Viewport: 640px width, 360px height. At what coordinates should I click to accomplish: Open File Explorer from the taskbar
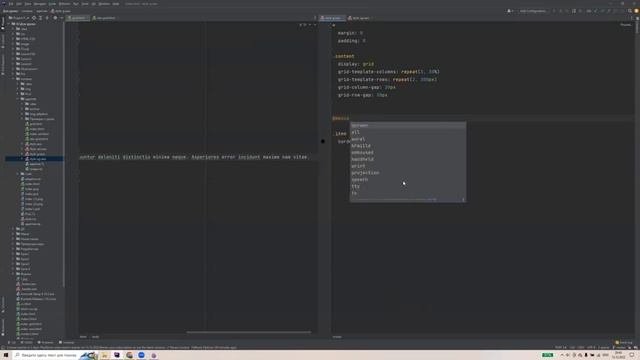(104, 355)
